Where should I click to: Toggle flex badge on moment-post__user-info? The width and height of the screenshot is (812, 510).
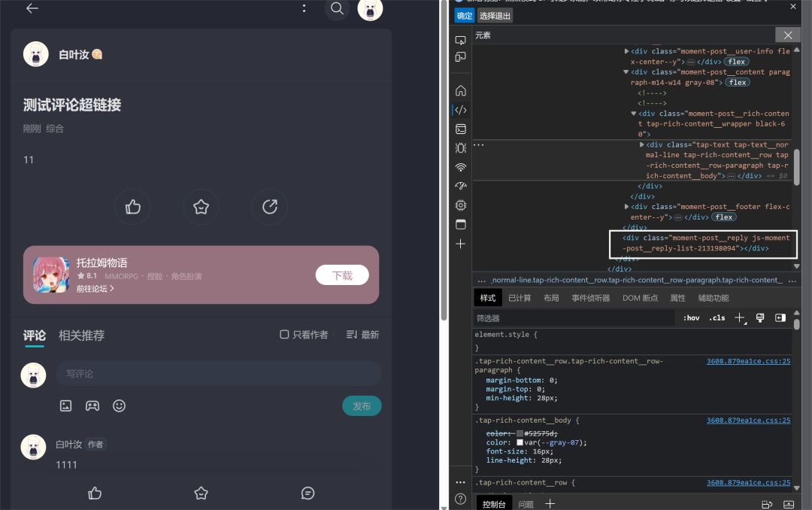point(736,62)
